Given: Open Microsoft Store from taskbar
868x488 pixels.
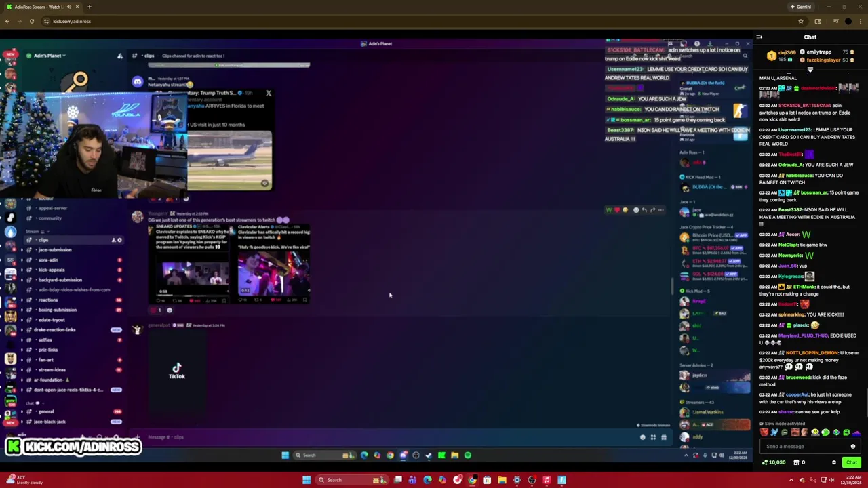Looking at the screenshot, I should (x=487, y=480).
